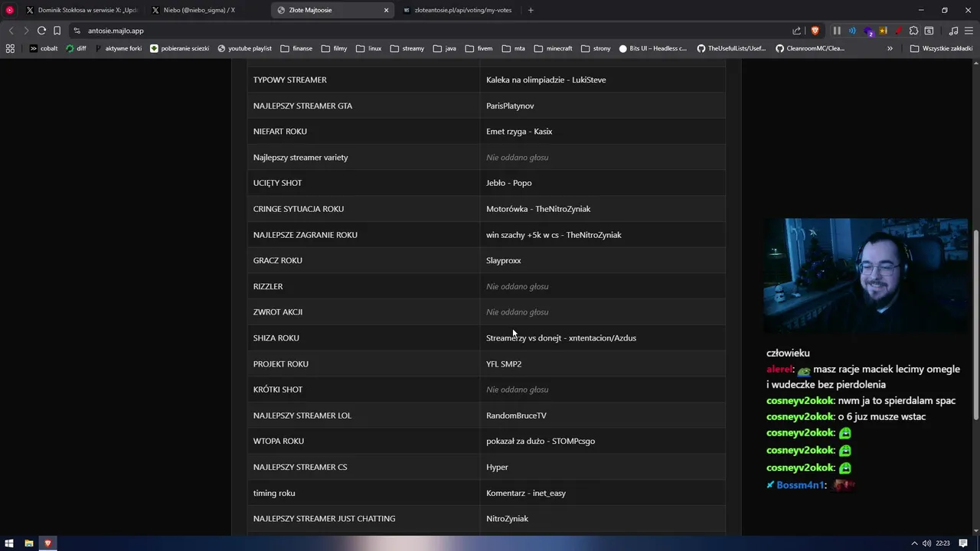Open the Brave Shields lion icon
The width and height of the screenshot is (980, 551).
click(x=815, y=31)
